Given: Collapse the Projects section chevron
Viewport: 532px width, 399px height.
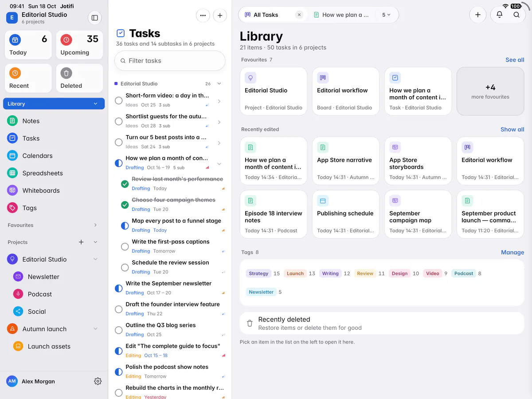Looking at the screenshot, I should [95, 242].
